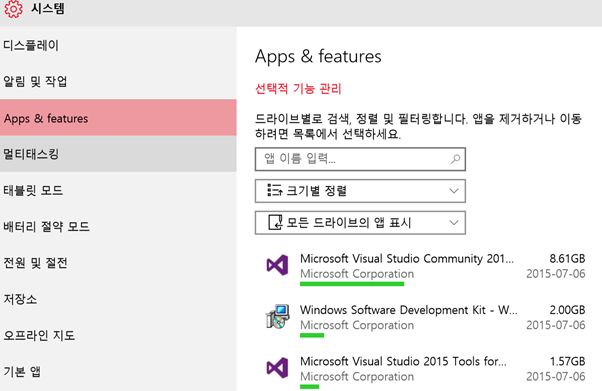Click the green size bar under Visual Studio Community
602x391 pixels.
[x=352, y=284]
